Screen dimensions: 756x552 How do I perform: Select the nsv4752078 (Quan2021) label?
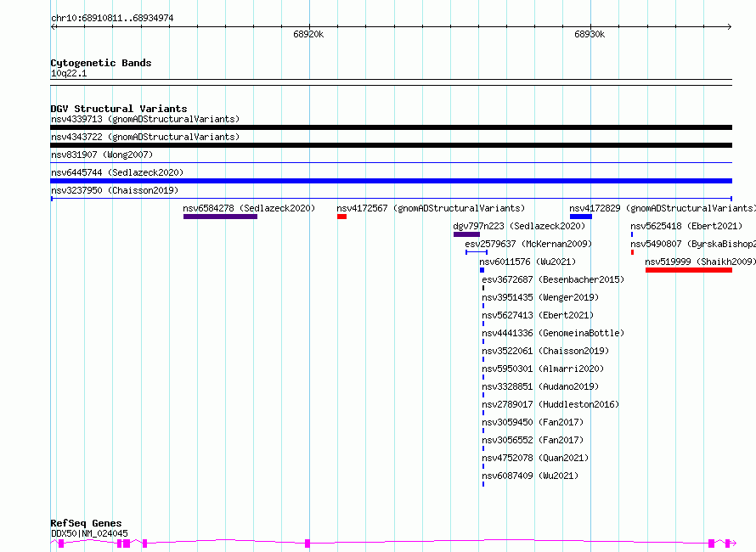click(535, 458)
